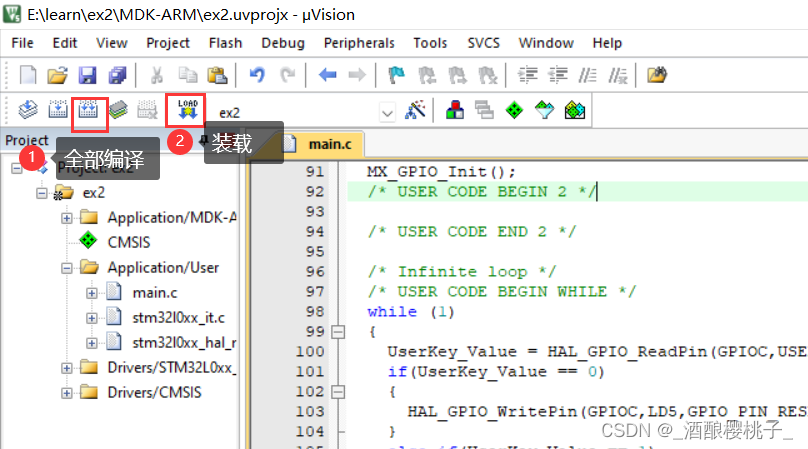Viewport: 808px width, 449px height.
Task: Open the Peripherals menu
Action: click(359, 43)
